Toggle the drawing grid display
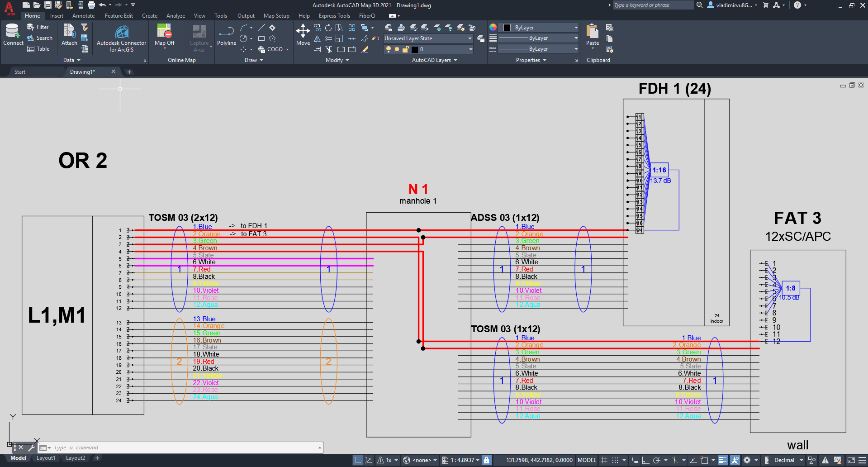The image size is (868, 467). coord(604,460)
